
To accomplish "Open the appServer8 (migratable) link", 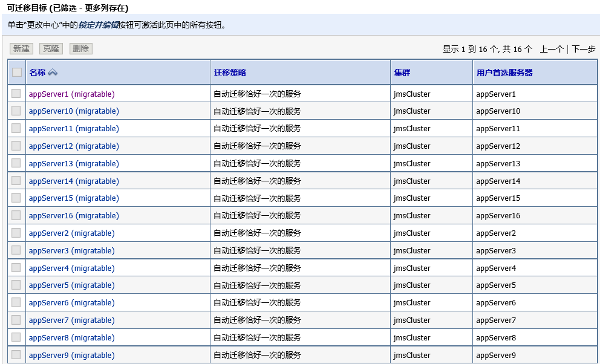I will coord(72,338).
